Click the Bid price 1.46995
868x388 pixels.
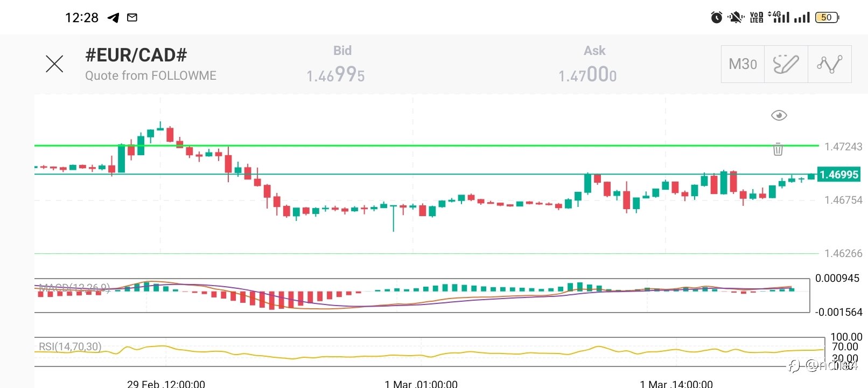(335, 75)
